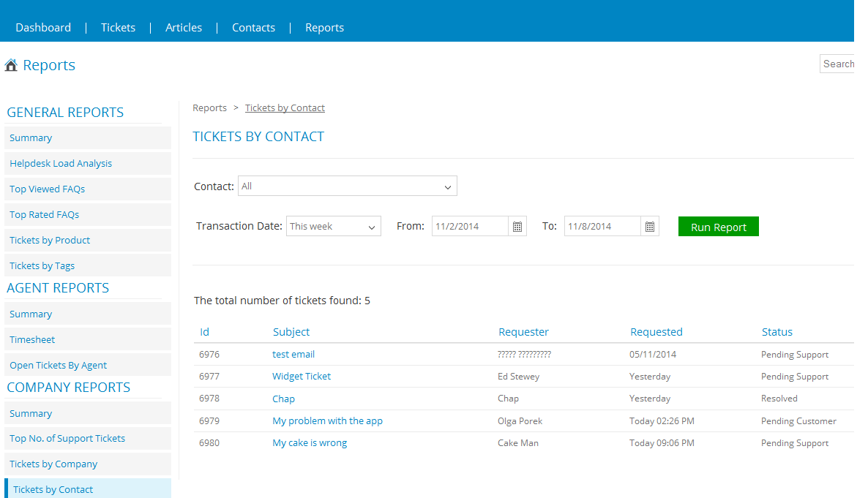Image resolution: width=868 pixels, height=498 pixels.
Task: Click Today 02:26 PM requested cell
Action: point(662,420)
